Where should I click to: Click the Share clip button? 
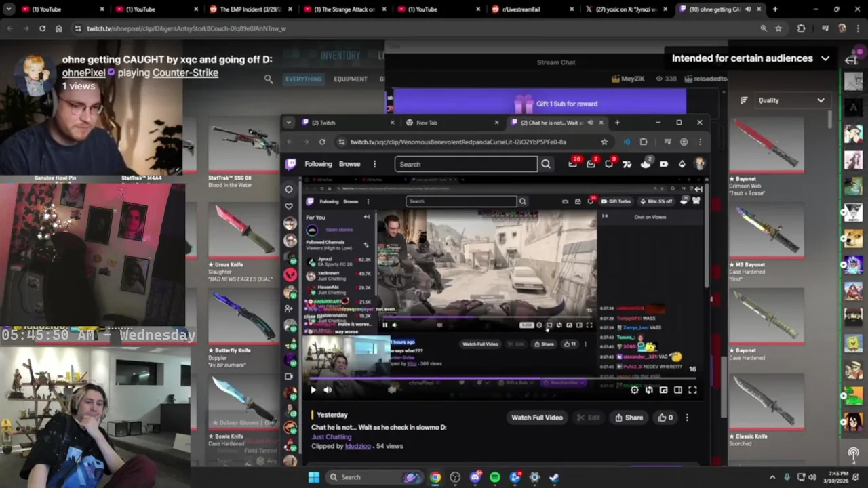click(x=629, y=418)
